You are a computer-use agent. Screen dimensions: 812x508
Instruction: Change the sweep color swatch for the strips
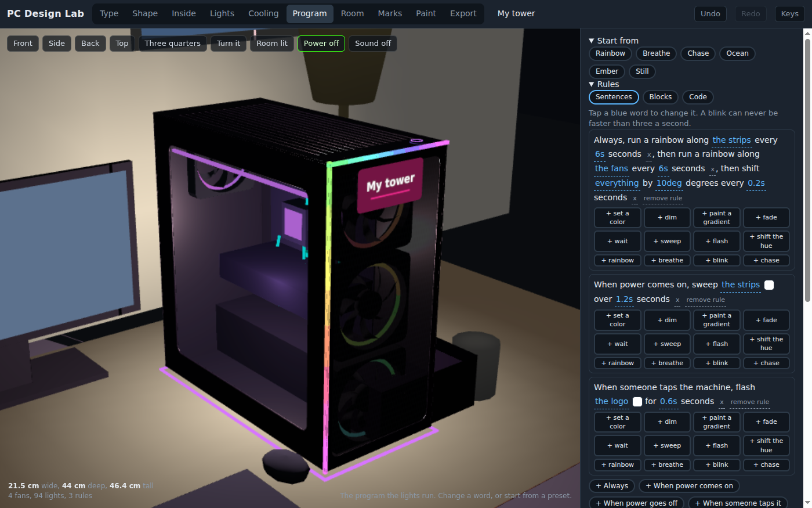[769, 285]
